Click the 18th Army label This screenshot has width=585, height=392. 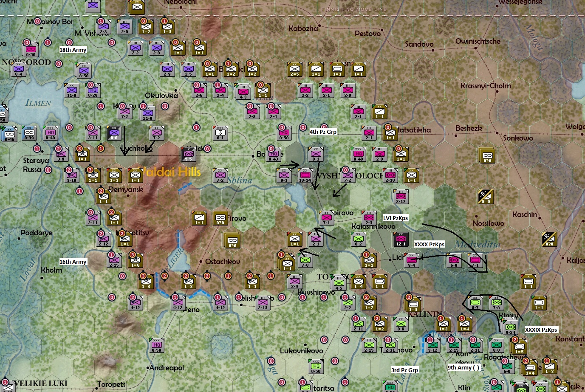click(73, 50)
